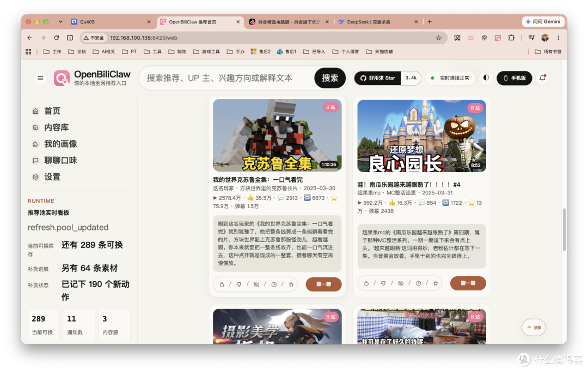This screenshot has height=372, width=588.
Task: Click the 289 当前可换 stat card
Action: click(x=44, y=325)
